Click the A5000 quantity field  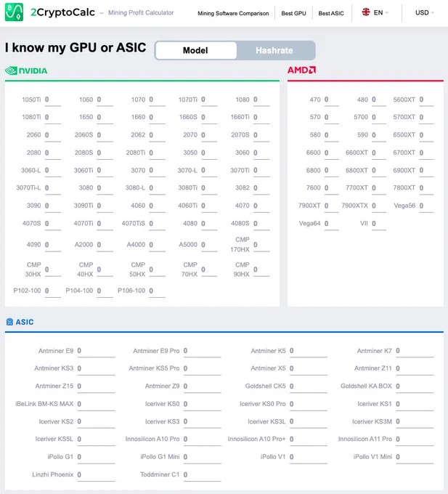click(x=209, y=245)
